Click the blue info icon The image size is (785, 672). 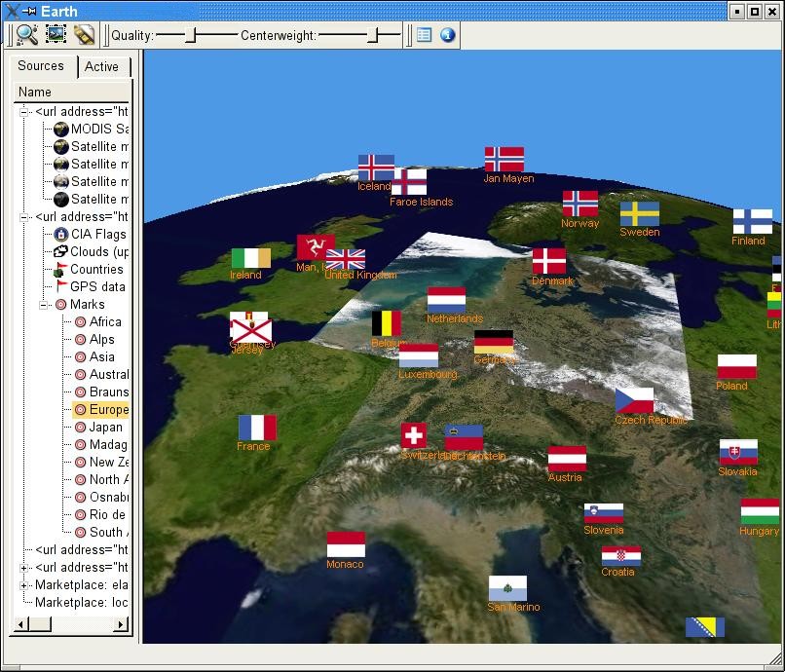[x=448, y=35]
